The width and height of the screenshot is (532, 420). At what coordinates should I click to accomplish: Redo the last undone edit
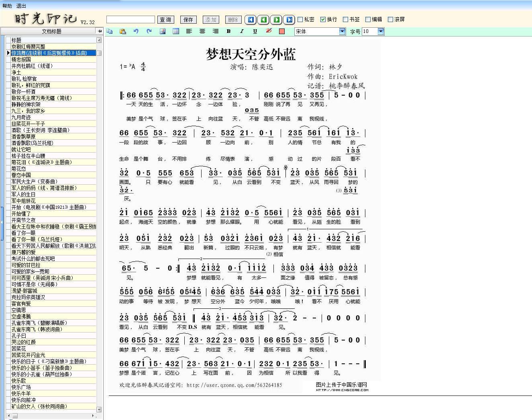[x=149, y=31]
